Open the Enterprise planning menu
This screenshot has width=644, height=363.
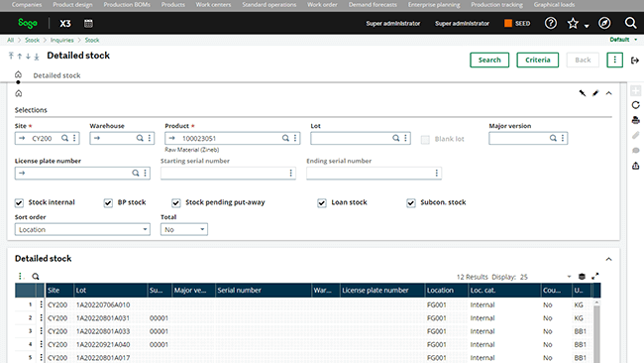434,5
